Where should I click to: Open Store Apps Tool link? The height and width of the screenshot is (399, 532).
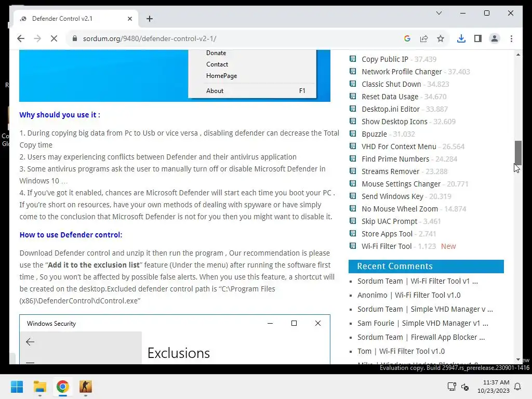[387, 234]
